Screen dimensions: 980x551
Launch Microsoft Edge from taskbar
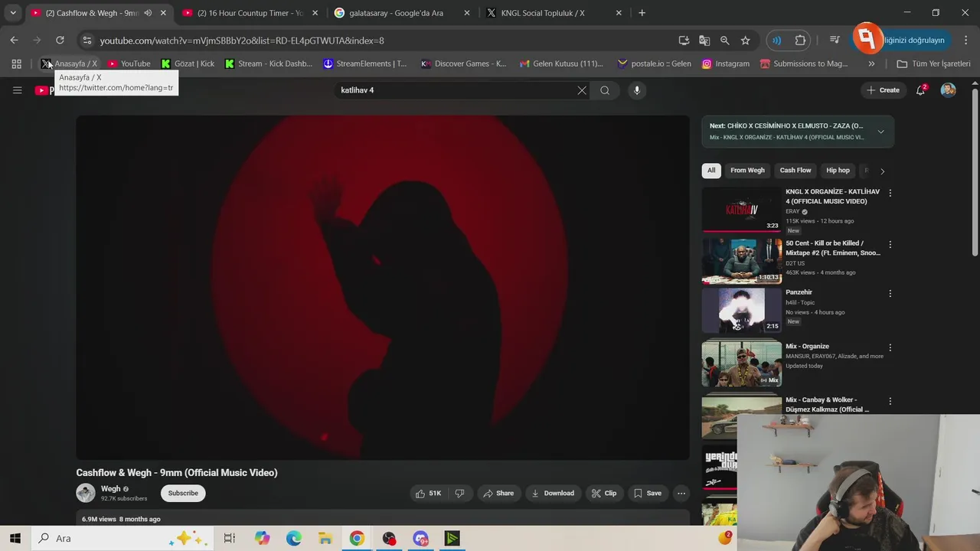(294, 538)
